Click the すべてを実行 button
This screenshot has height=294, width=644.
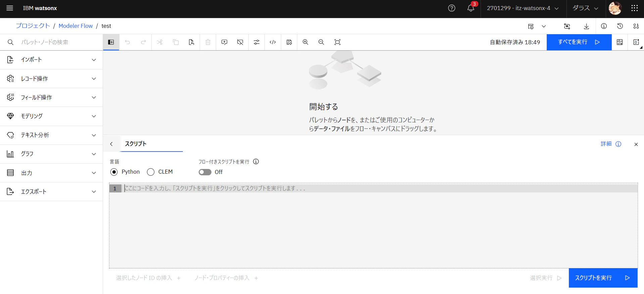click(579, 42)
